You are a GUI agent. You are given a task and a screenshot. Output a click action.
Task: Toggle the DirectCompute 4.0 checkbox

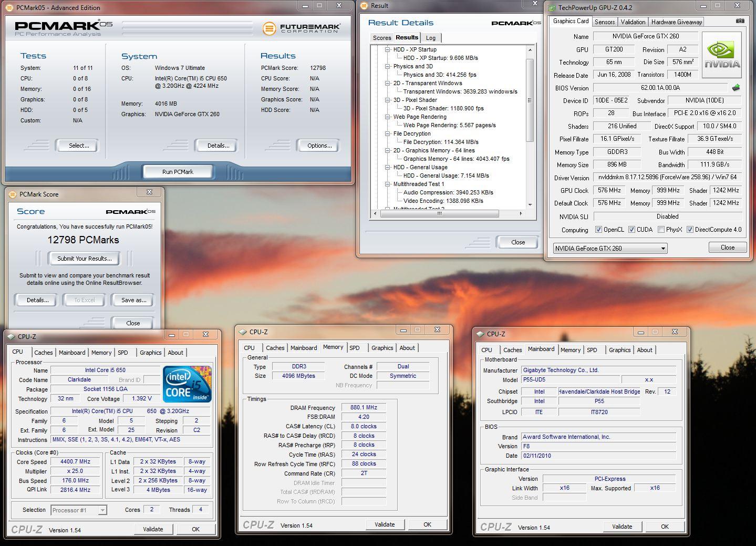(x=690, y=230)
